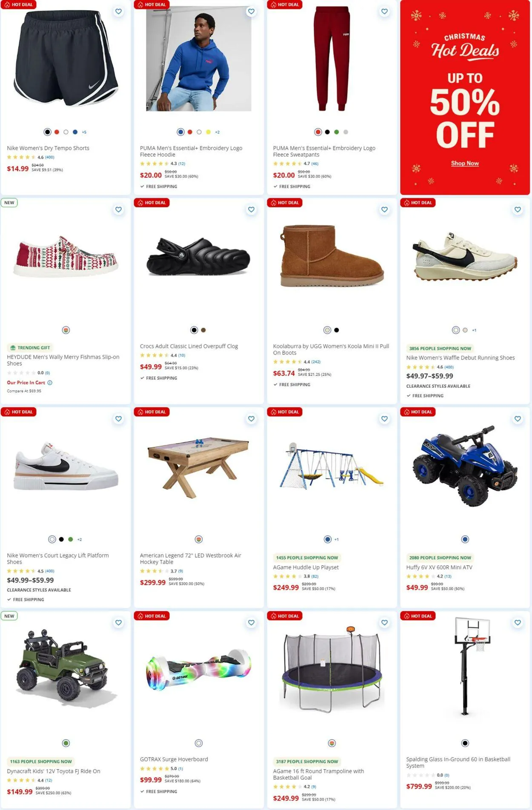The height and width of the screenshot is (810, 532).
Task: Heart the Crocs Classic Lined Overpuff Clog
Action: [251, 209]
